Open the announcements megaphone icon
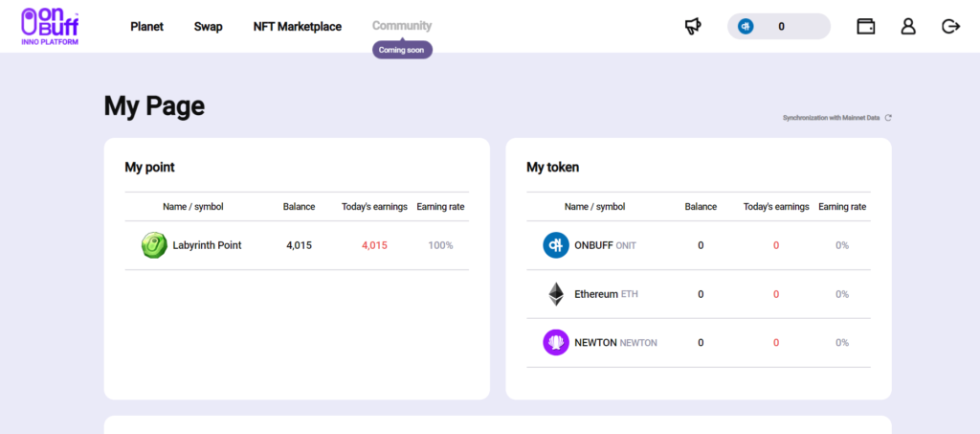 [693, 27]
